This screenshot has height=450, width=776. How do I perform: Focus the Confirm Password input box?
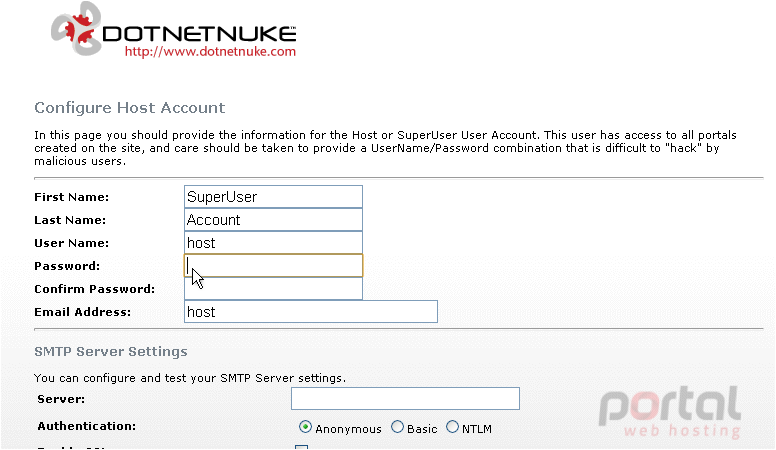pyautogui.click(x=273, y=289)
